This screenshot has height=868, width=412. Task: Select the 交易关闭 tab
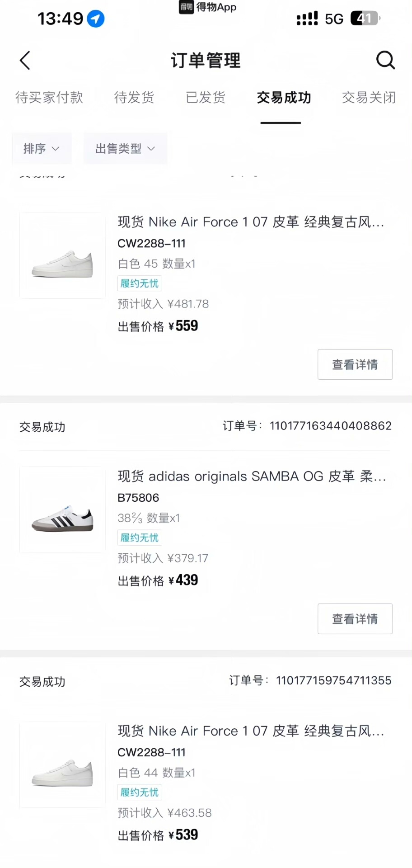pyautogui.click(x=369, y=98)
